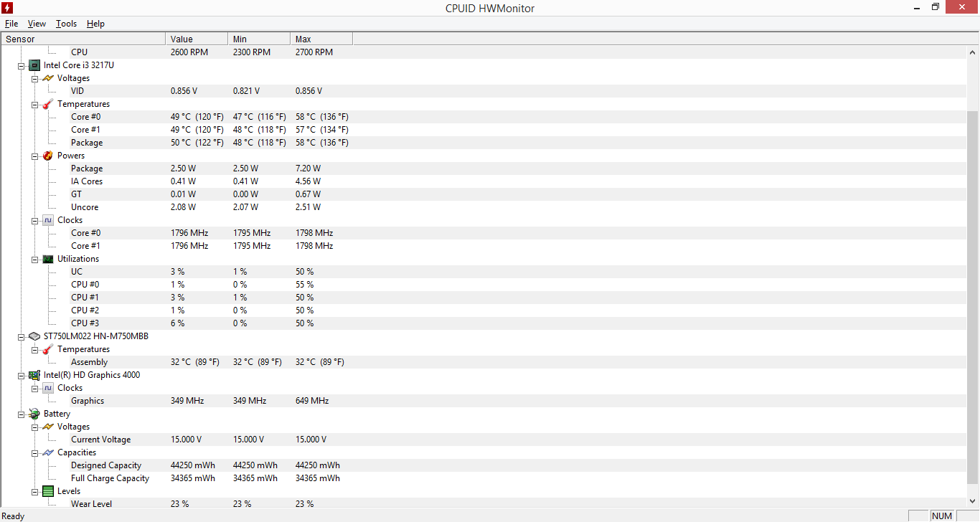
Task: Collapse the Intel Core i3 3217U node
Action: [21, 65]
